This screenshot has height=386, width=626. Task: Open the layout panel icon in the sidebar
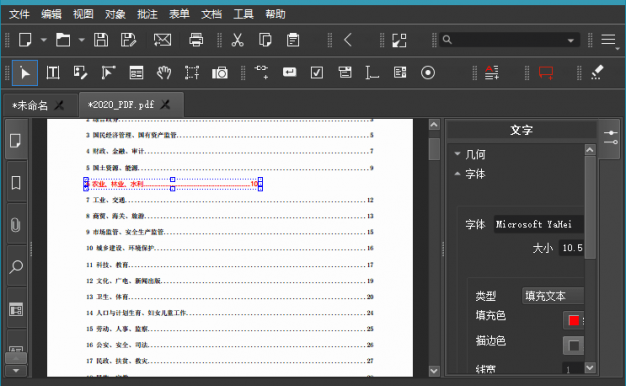16,309
